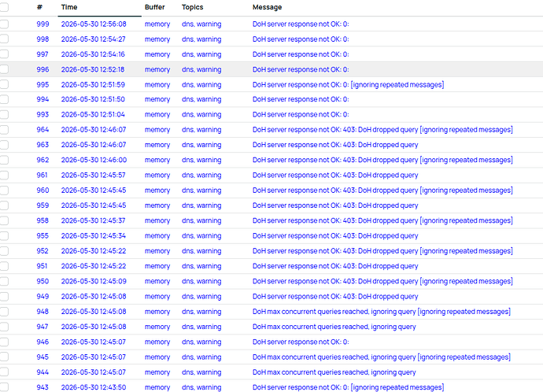
Task: Click entry number 944
Action: coord(42,372)
